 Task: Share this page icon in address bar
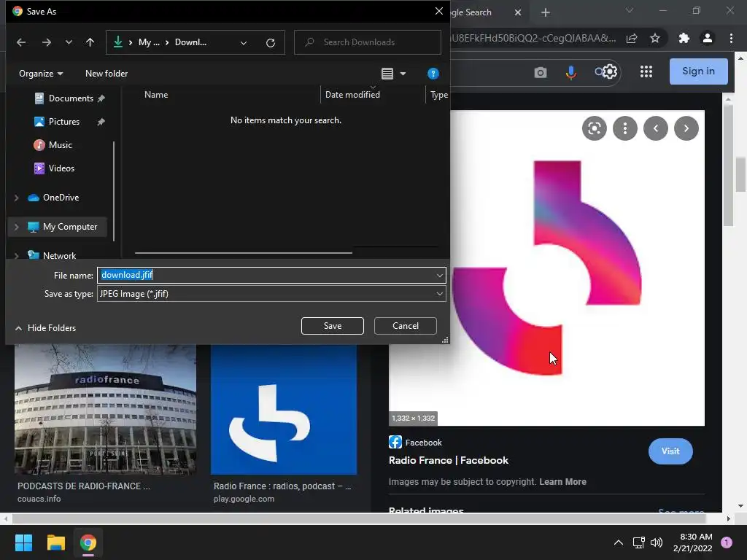pyautogui.click(x=632, y=38)
